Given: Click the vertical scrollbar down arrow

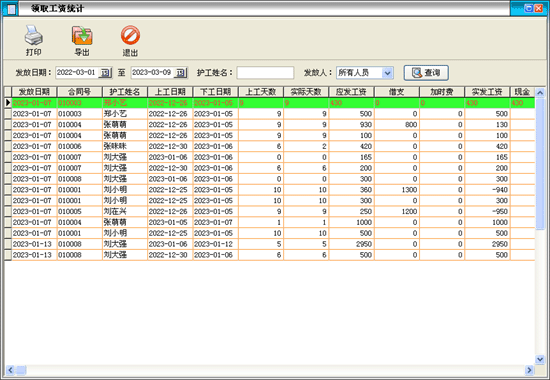Looking at the screenshot, I should [540, 359].
